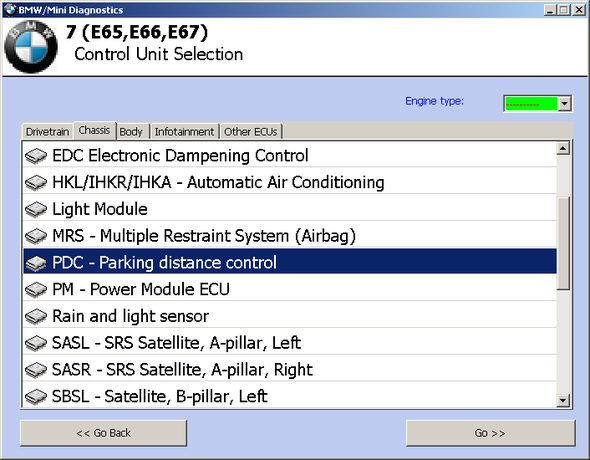This screenshot has width=590, height=460.
Task: Click the BMW roundel logo in header
Action: [x=31, y=47]
